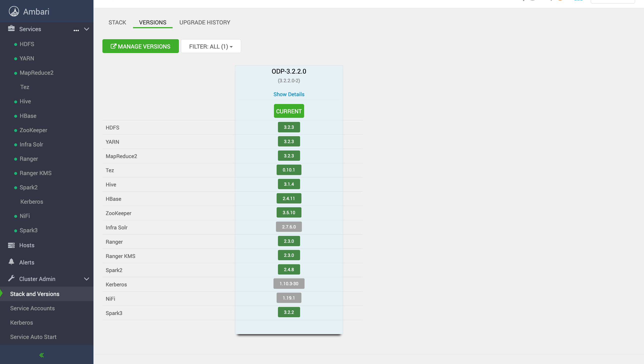This screenshot has width=644, height=364.
Task: Click the Spark3 3.2.2 version badge
Action: pyautogui.click(x=289, y=312)
